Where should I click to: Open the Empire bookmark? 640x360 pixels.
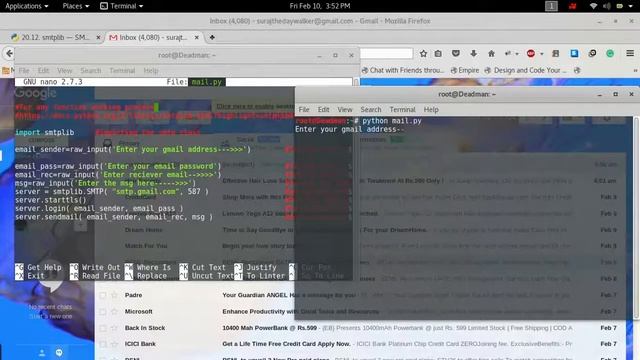465,70
